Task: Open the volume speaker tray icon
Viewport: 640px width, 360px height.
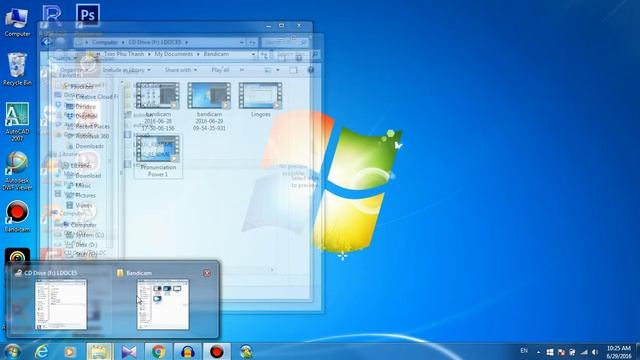Action: pyautogui.click(x=595, y=352)
